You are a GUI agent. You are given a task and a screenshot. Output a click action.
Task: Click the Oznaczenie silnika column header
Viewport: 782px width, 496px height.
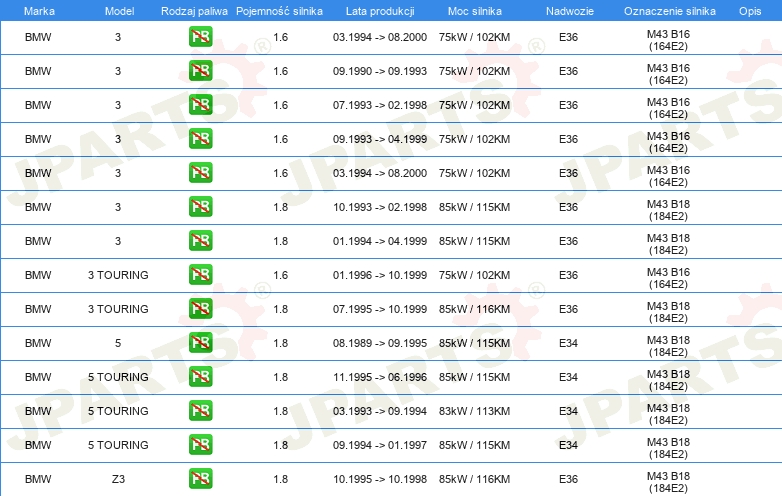click(669, 11)
